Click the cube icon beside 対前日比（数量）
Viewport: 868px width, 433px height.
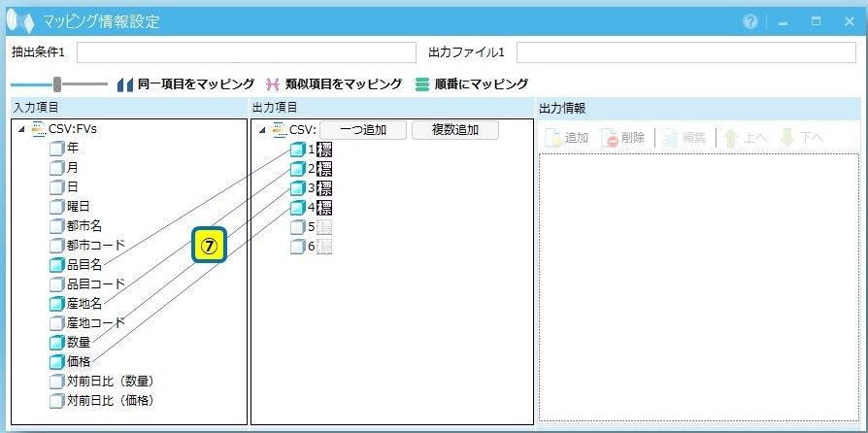[x=57, y=381]
